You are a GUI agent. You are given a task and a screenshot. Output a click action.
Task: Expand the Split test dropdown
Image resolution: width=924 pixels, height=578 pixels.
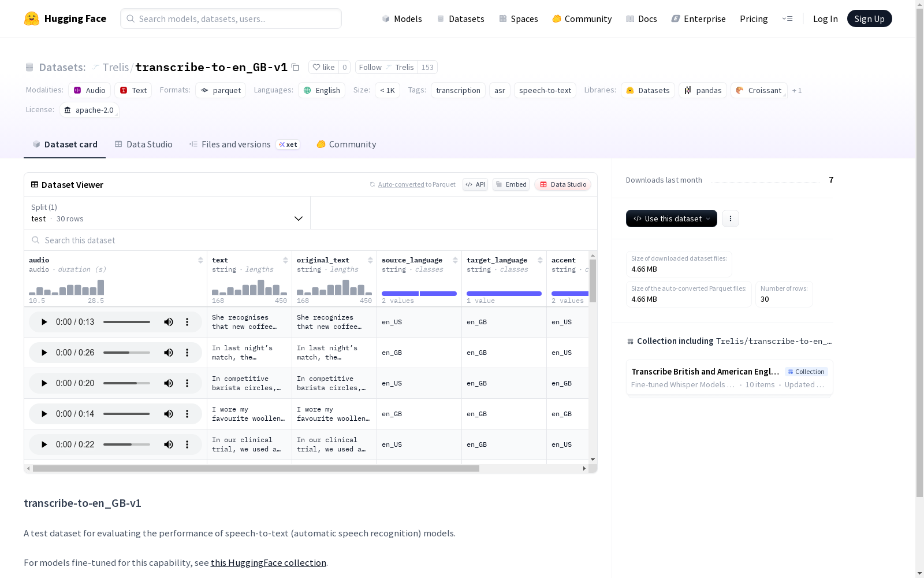point(167,213)
